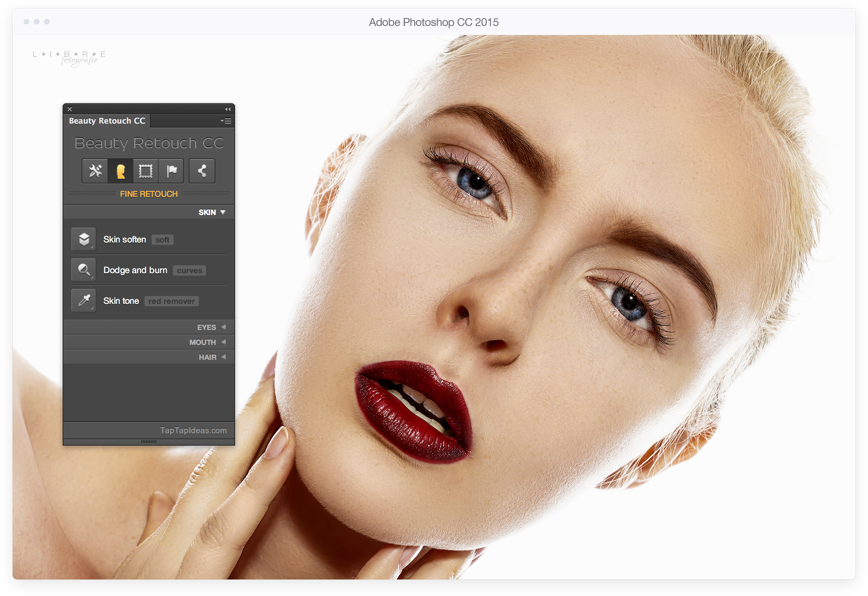
Task: Select the Fine Retouch head silhouette icon
Action: 121,171
